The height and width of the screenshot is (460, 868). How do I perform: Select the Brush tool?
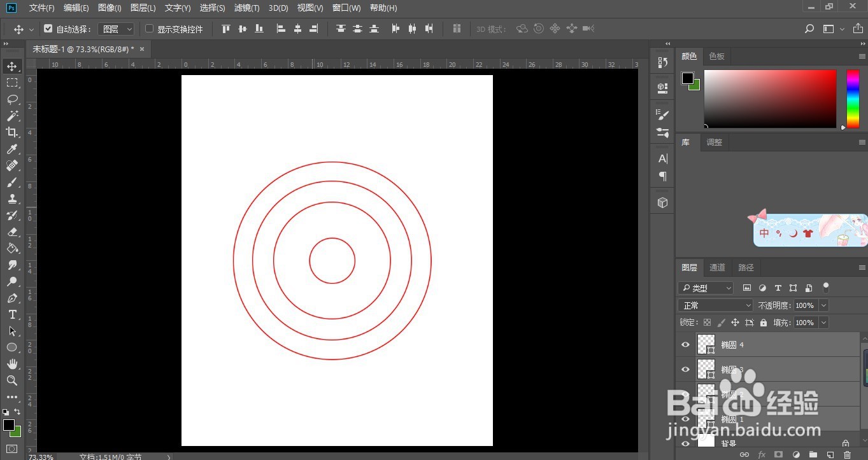click(x=12, y=182)
